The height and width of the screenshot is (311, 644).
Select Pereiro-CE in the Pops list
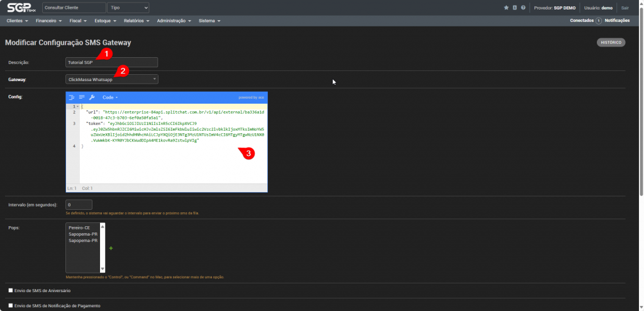(79, 227)
